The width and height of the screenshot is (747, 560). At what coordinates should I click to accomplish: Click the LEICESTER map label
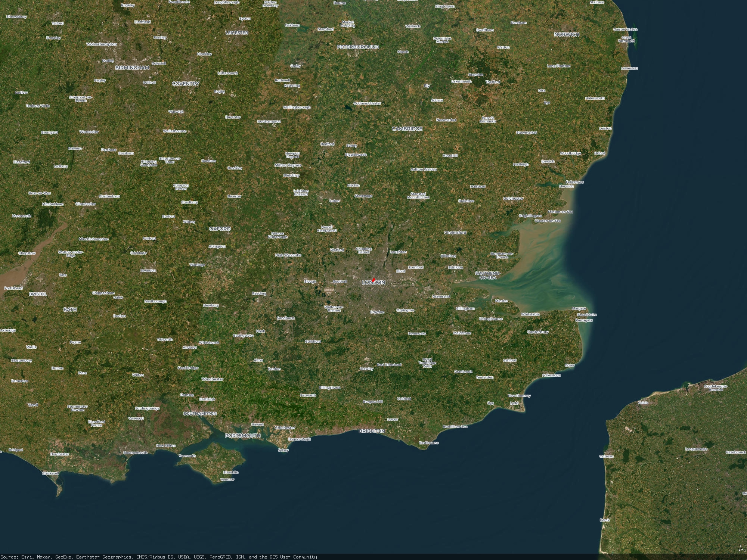[237, 33]
